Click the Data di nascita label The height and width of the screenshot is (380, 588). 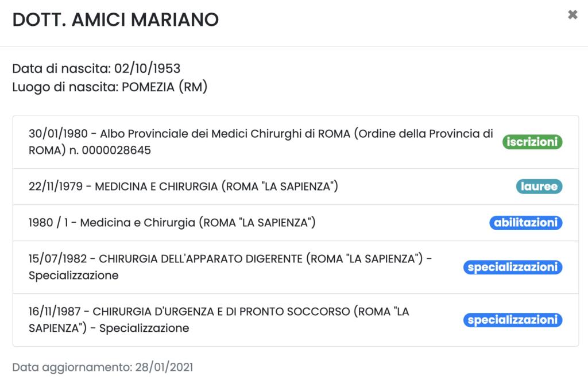61,69
